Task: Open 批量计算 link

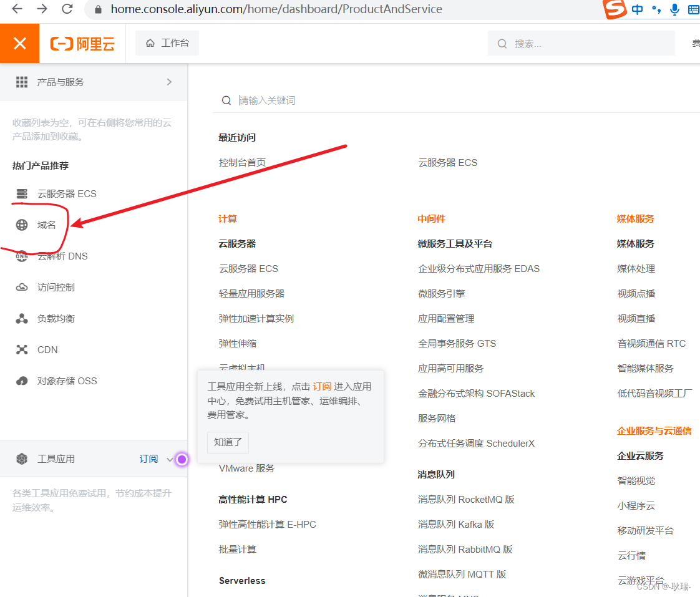Action: coord(238,550)
